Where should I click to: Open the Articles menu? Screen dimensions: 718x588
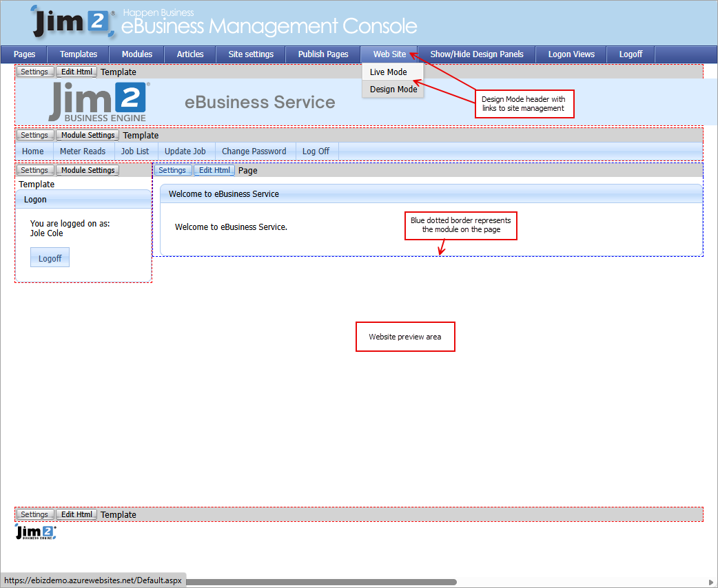[190, 54]
